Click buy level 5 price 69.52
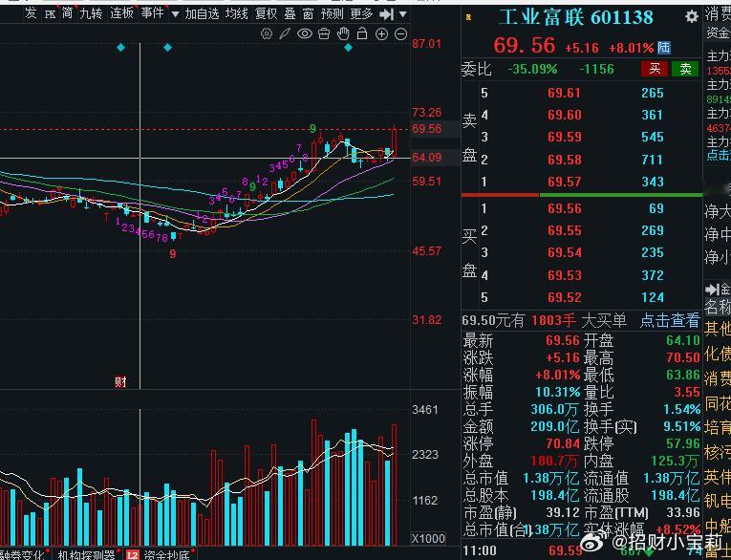Screen dimensions: 731x560 564,297
